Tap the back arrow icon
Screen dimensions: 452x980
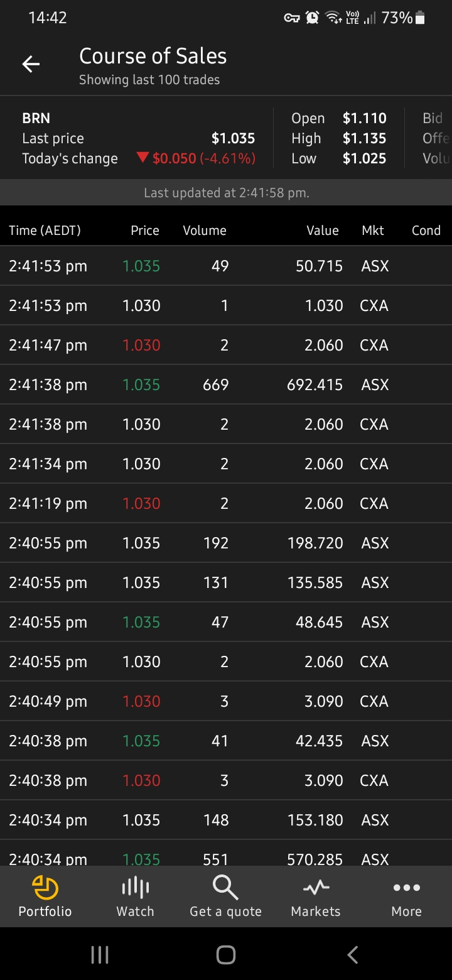click(x=31, y=64)
